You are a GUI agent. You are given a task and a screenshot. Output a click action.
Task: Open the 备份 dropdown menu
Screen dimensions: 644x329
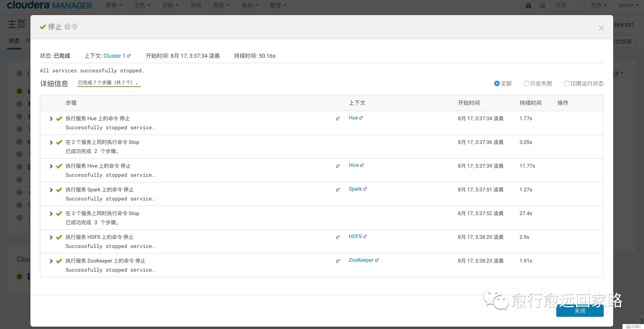248,5
